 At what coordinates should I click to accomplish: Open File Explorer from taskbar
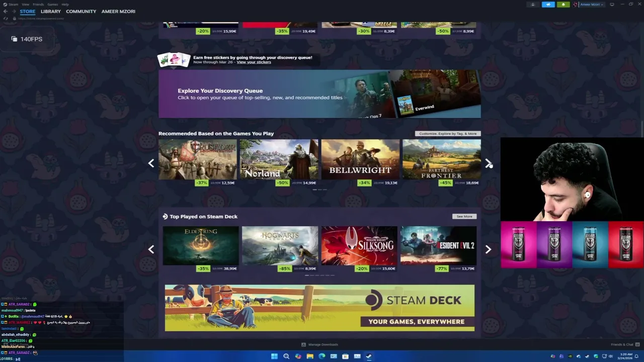pos(310,356)
